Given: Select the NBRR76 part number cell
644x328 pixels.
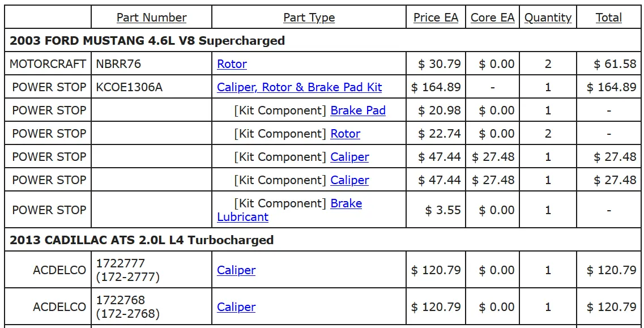Looking at the screenshot, I should (151, 64).
